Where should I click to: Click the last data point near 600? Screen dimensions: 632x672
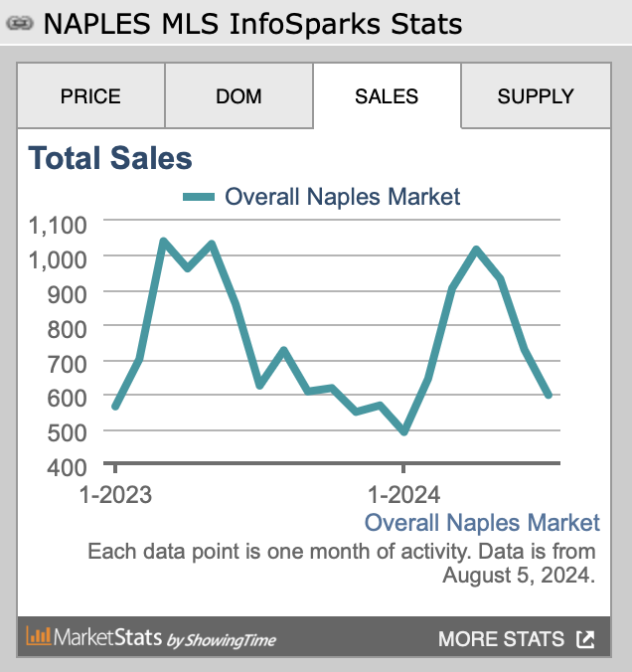[x=549, y=395]
